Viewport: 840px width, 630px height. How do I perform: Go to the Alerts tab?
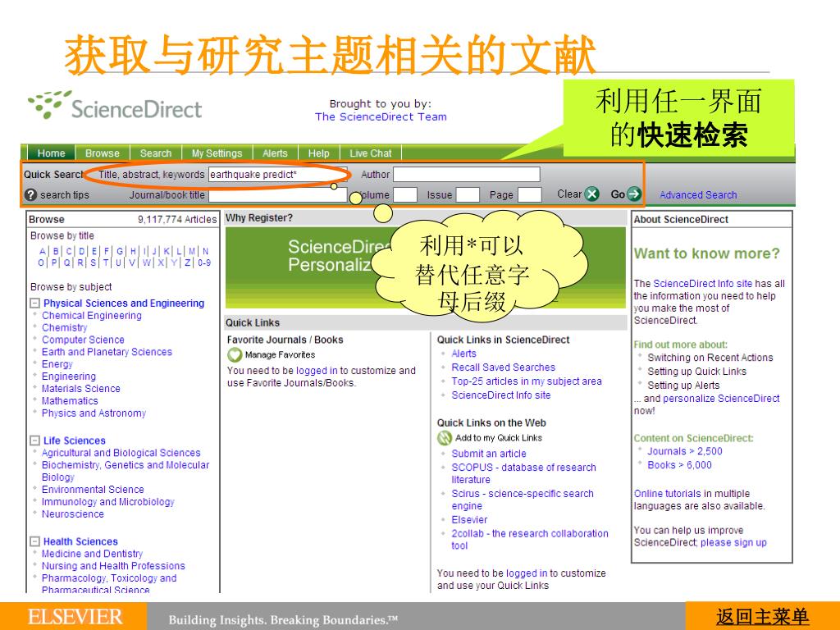click(275, 153)
